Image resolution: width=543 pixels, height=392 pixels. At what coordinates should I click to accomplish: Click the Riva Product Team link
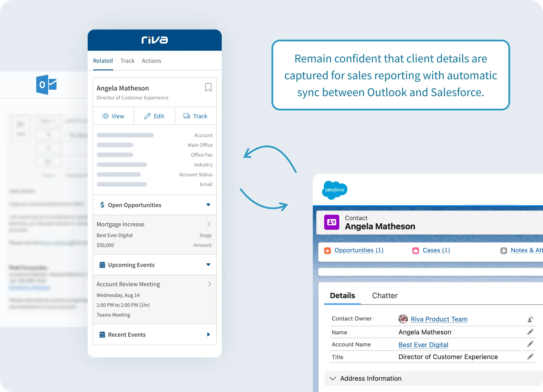coord(439,319)
